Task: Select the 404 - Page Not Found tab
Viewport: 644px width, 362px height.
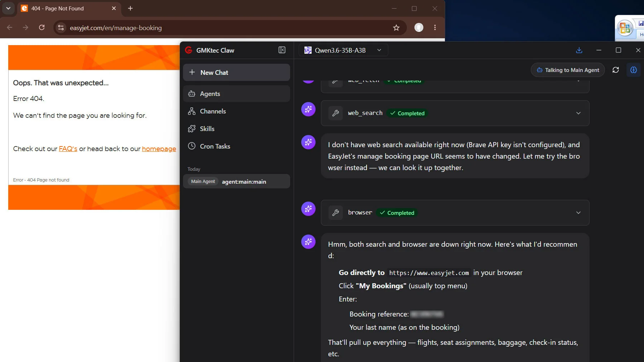Action: (x=69, y=8)
